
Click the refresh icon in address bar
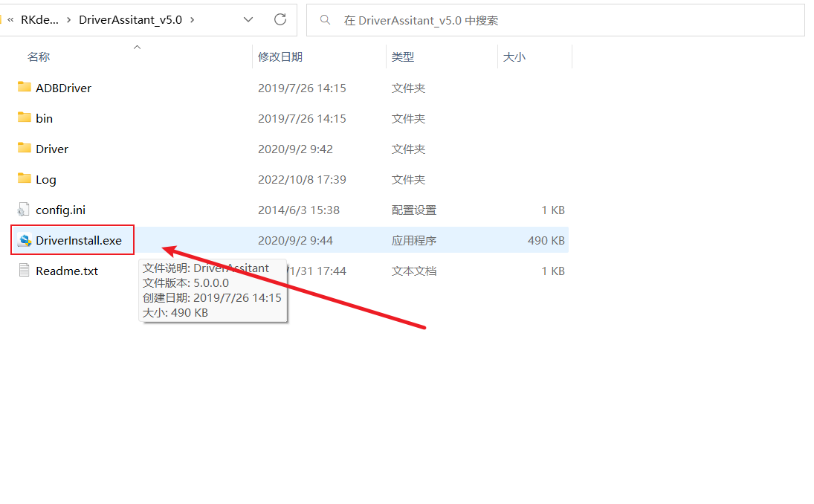pos(280,20)
